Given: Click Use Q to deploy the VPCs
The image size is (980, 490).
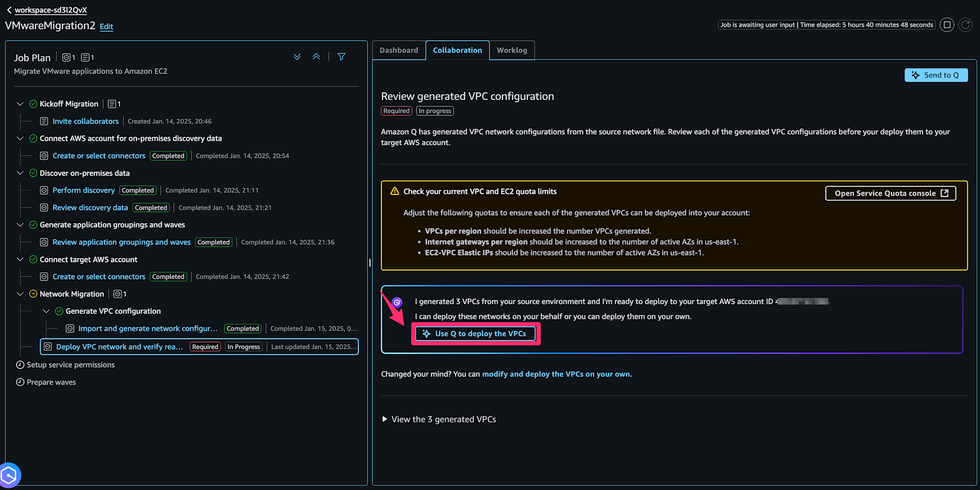Looking at the screenshot, I should click(475, 334).
